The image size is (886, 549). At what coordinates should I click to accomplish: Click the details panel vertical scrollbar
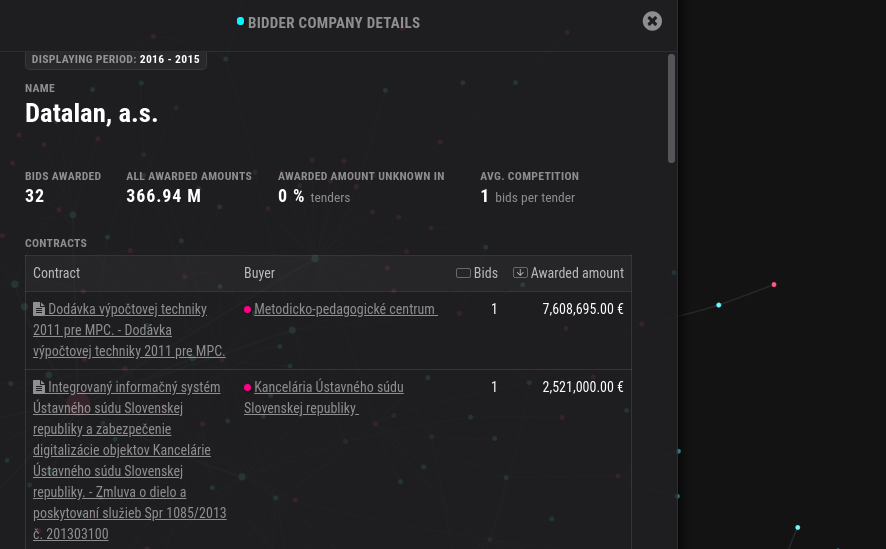point(671,108)
